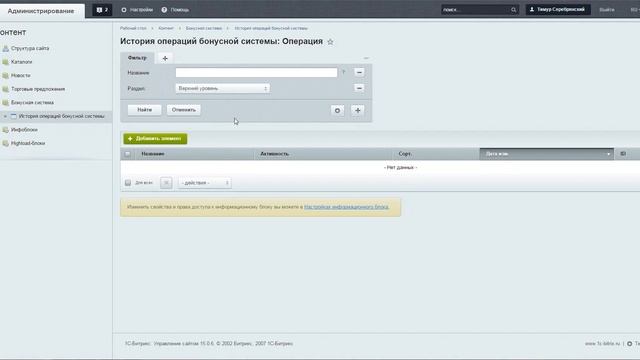Add filter field with plus button
Screen dimensions: 640x360
click(x=358, y=110)
